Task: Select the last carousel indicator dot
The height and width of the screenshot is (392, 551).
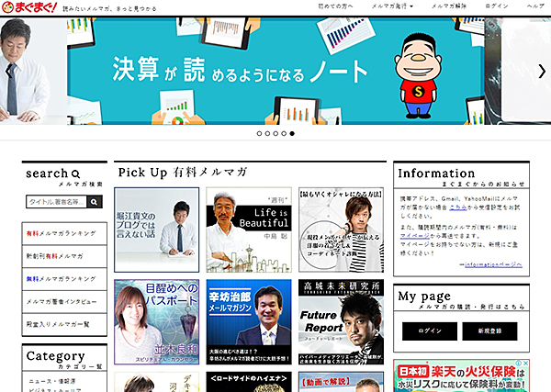Action: tap(292, 133)
